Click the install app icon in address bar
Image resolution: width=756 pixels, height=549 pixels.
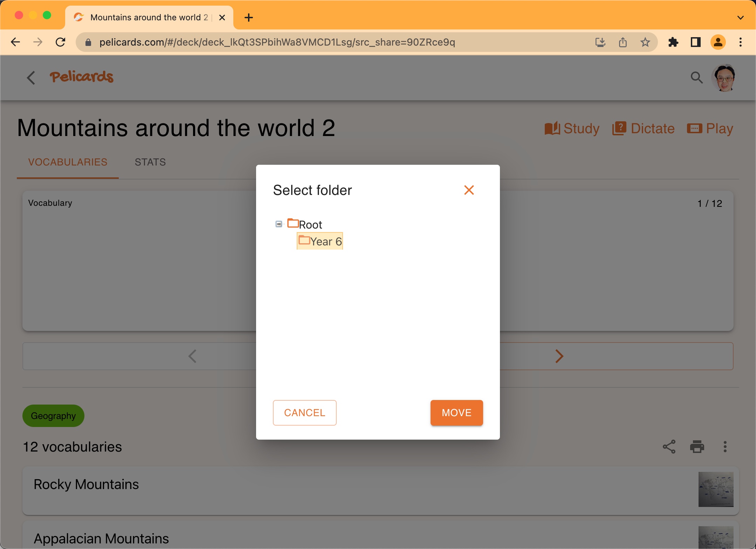[600, 42]
